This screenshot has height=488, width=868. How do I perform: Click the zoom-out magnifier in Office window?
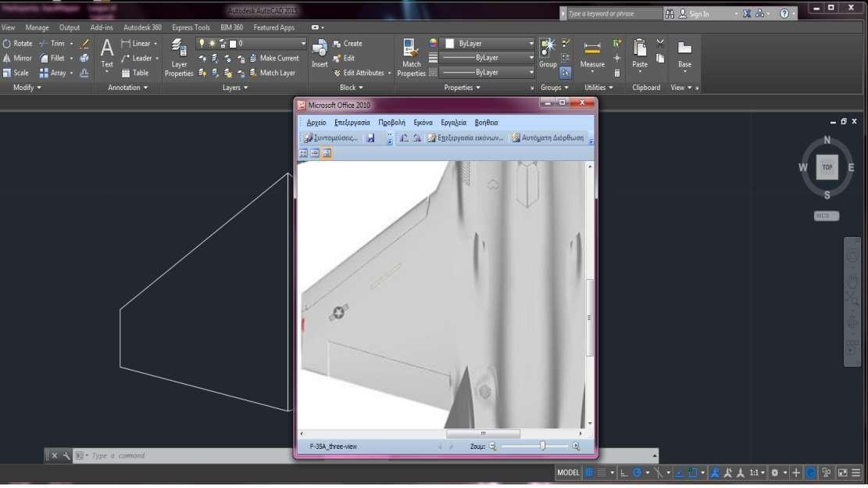(x=493, y=447)
